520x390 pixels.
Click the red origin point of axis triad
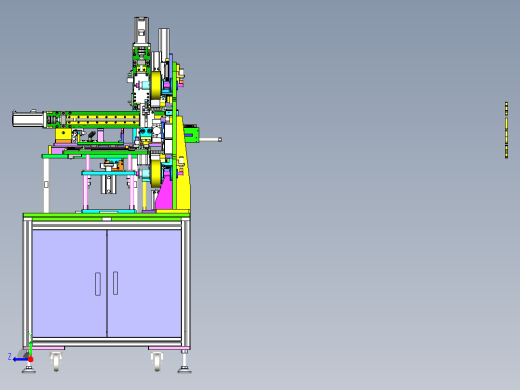30,359
